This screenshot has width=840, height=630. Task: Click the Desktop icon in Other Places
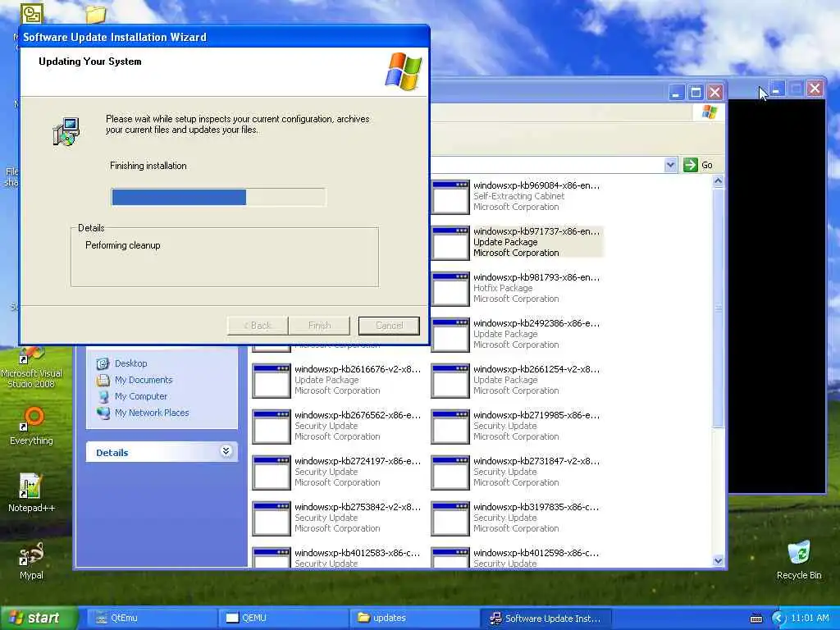[x=103, y=363]
